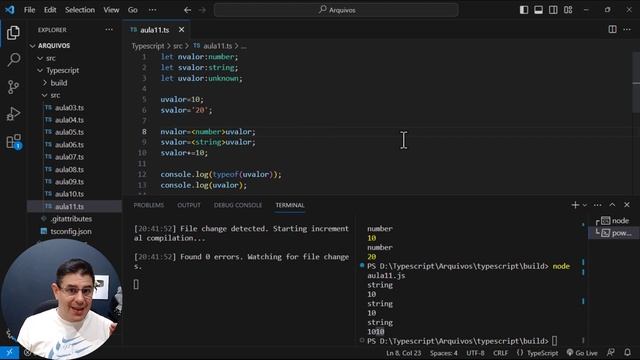Switch to the Debug Console tab

(x=238, y=205)
